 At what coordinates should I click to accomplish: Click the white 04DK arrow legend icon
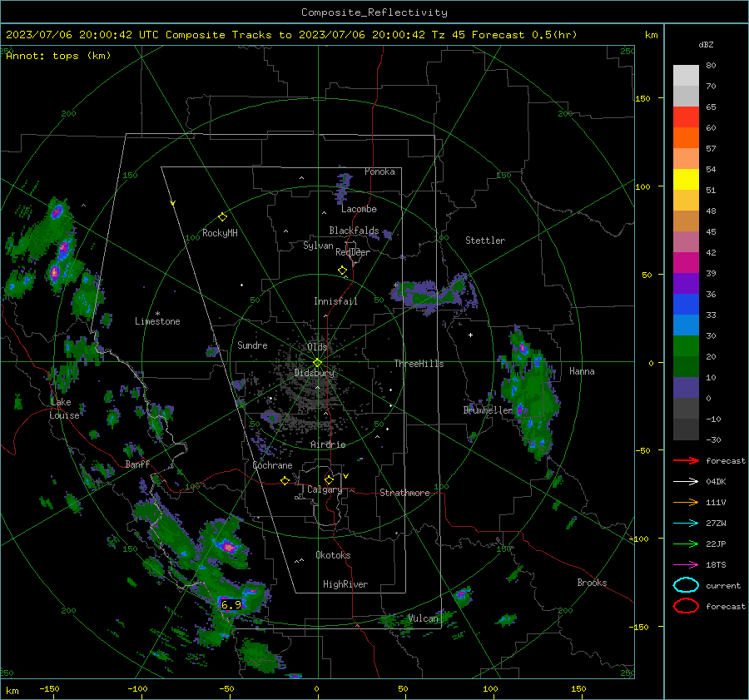click(x=686, y=482)
